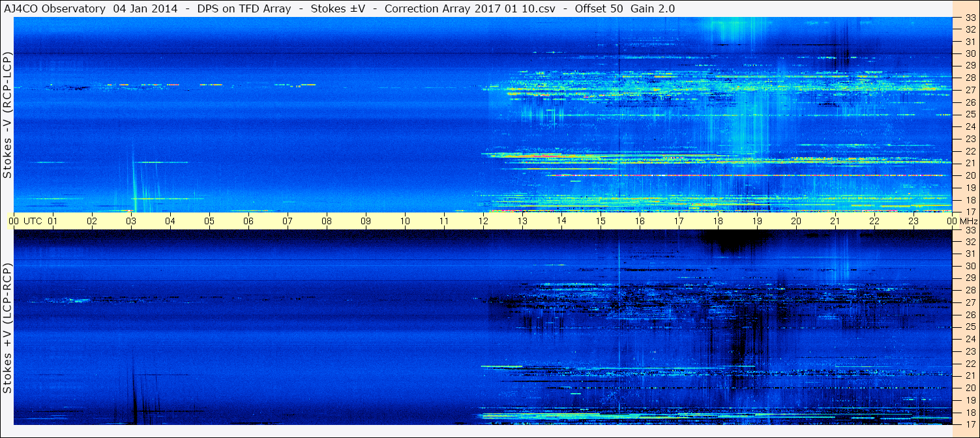The width and height of the screenshot is (980, 438).
Task: Click the "00" tick beside the UTC label
Action: tap(14, 221)
